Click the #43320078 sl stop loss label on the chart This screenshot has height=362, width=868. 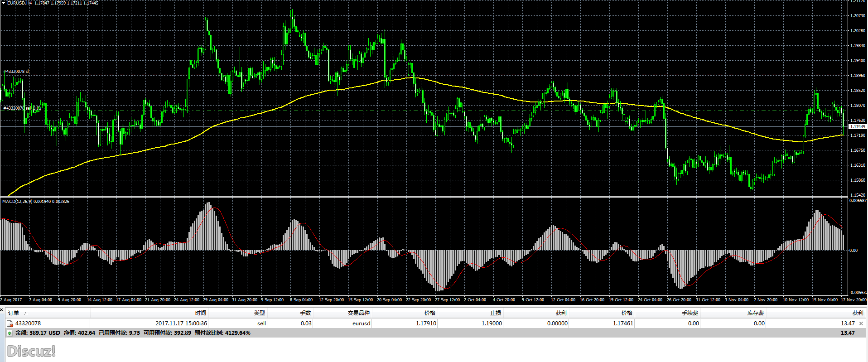[16, 72]
